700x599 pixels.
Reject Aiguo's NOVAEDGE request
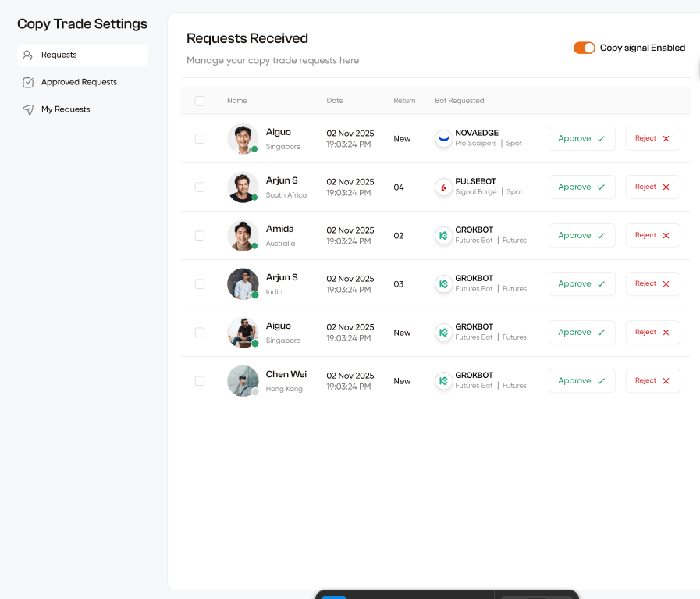pos(652,138)
